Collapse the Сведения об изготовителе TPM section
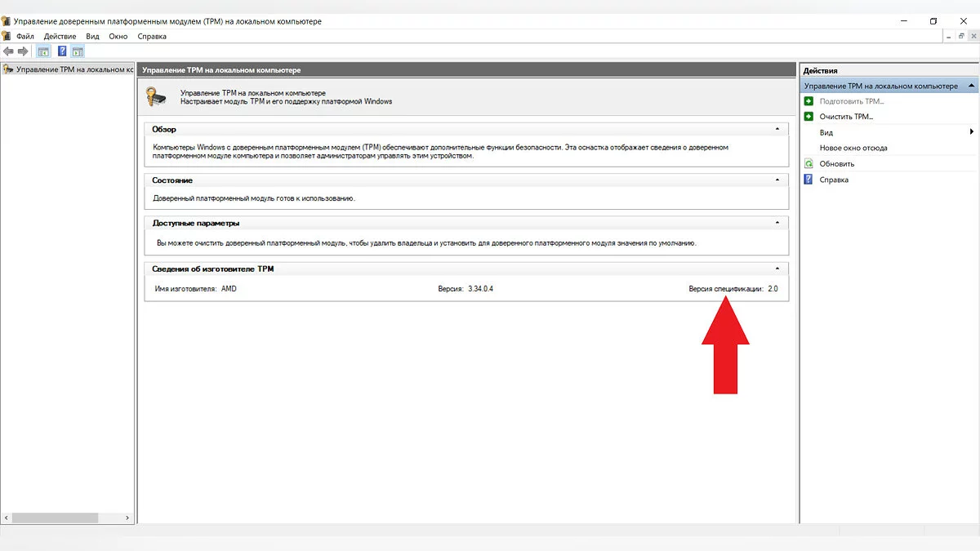980x551 pixels. click(777, 268)
